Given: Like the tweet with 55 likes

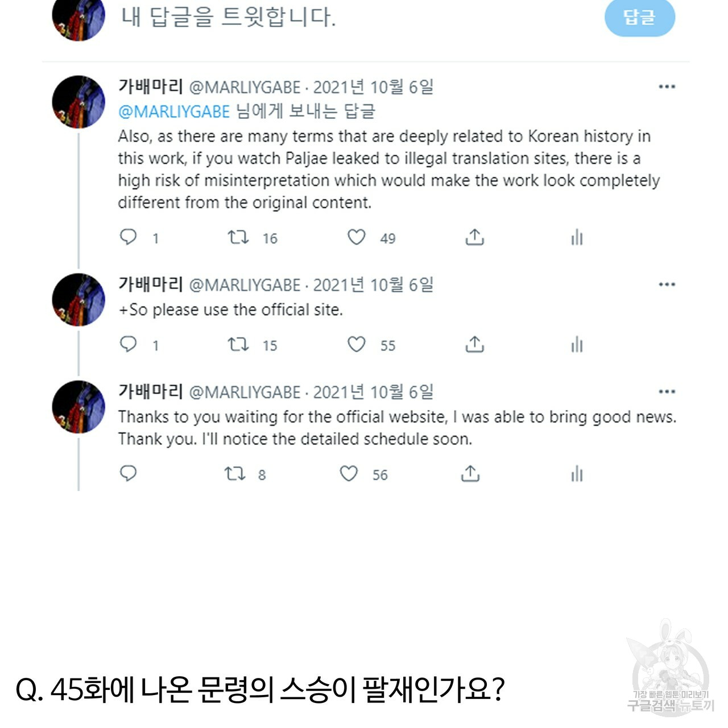Looking at the screenshot, I should [x=357, y=344].
